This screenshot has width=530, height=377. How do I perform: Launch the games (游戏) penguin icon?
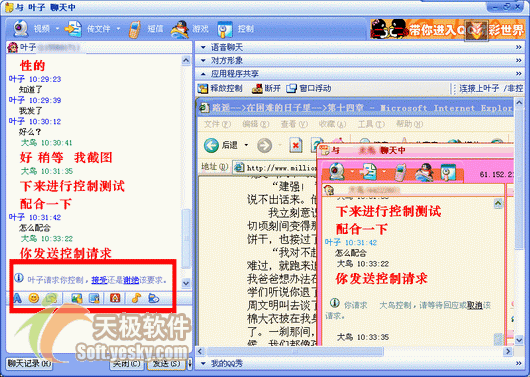tap(179, 29)
